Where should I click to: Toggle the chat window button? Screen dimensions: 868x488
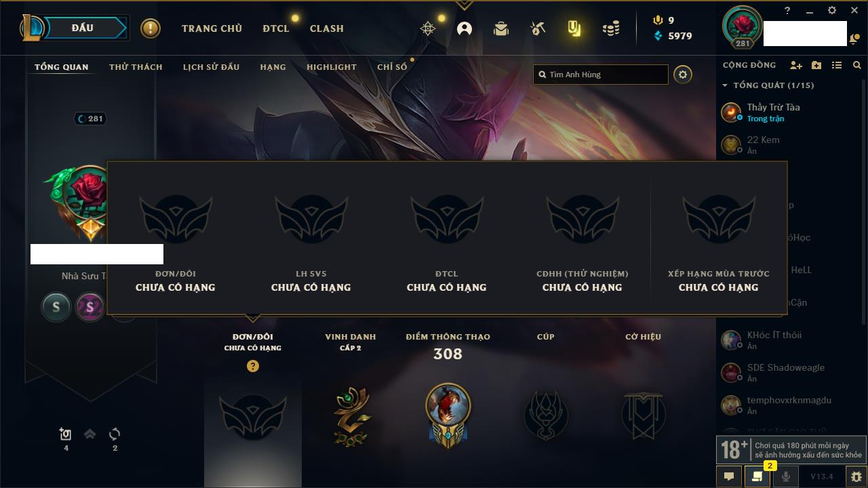click(729, 476)
